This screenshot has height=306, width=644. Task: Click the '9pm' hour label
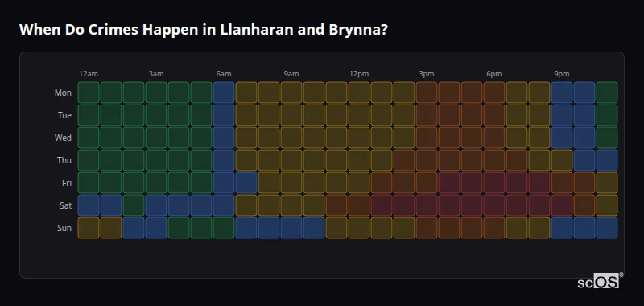click(562, 74)
